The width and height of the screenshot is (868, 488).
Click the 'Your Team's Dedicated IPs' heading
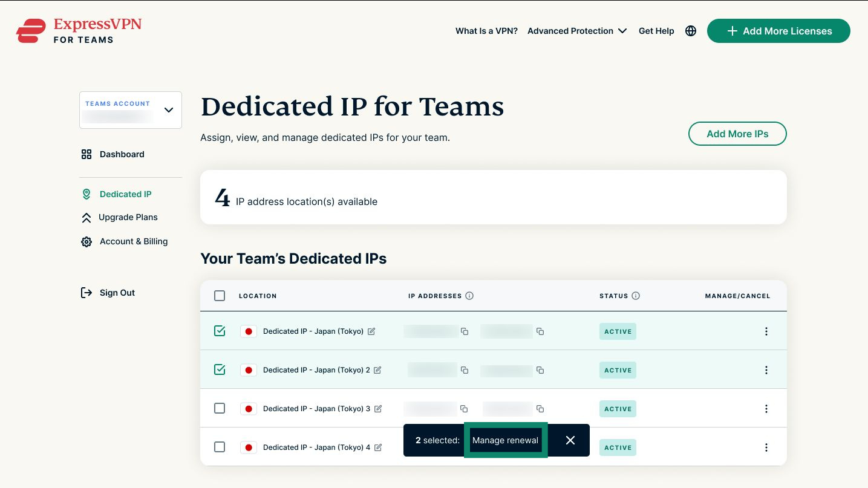[x=293, y=259]
